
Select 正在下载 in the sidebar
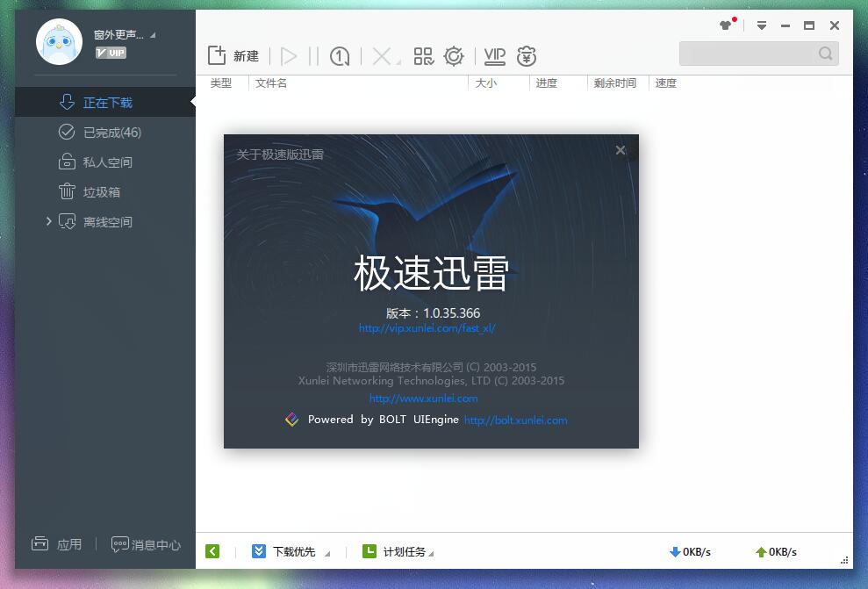coord(105,102)
